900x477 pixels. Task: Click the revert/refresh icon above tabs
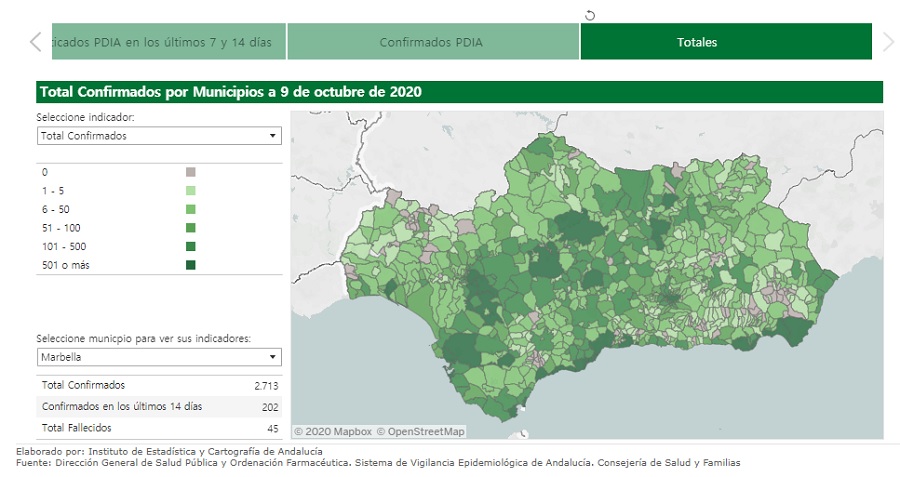coord(589,15)
